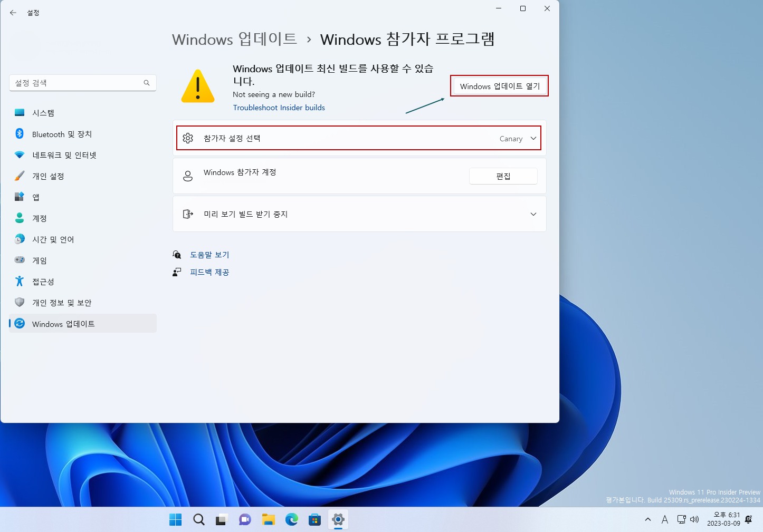Select 시간 및 언어 category

(83, 239)
